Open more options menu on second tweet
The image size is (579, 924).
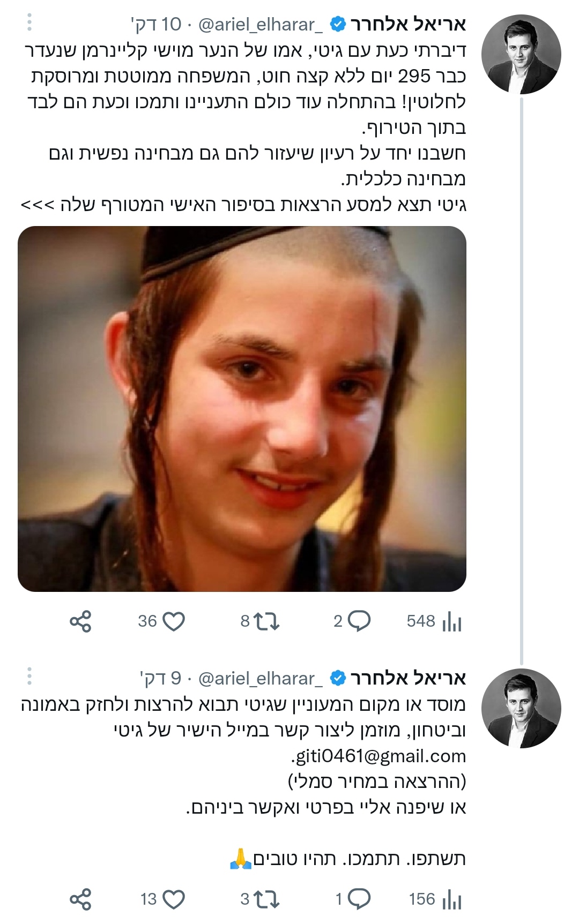pyautogui.click(x=29, y=677)
